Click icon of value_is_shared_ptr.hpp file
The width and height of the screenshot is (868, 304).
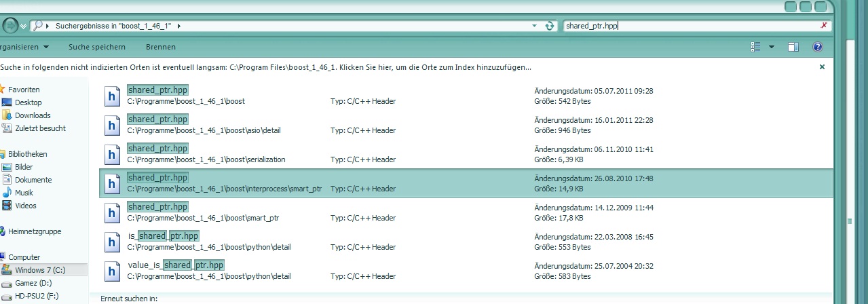pyautogui.click(x=112, y=271)
